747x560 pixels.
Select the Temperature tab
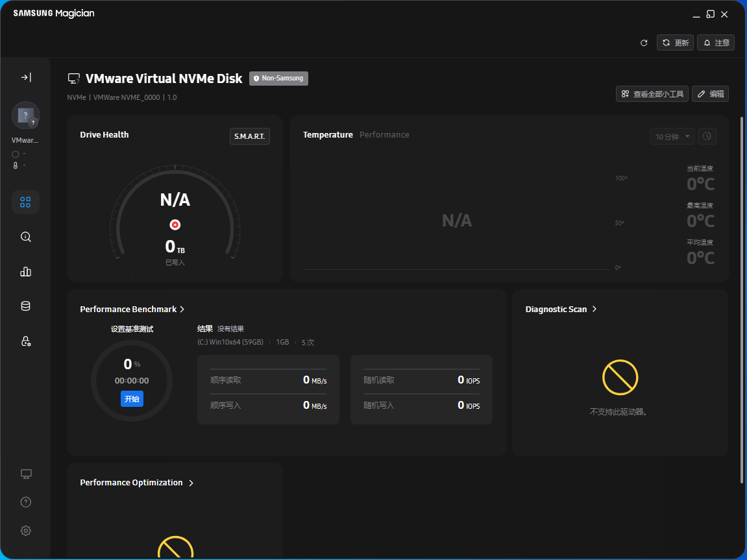click(328, 135)
